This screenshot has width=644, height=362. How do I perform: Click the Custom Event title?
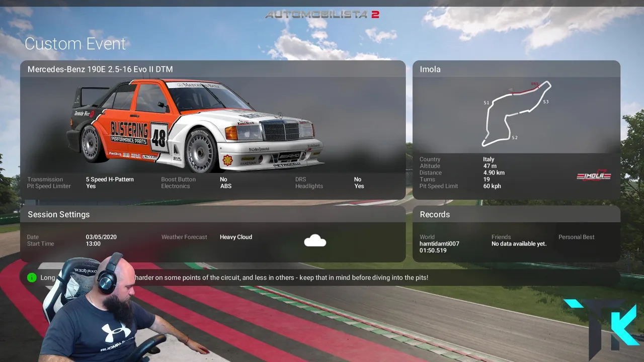[x=75, y=44]
